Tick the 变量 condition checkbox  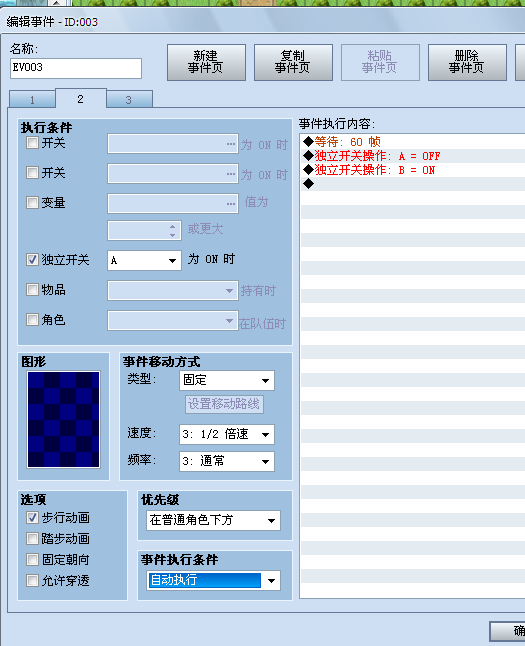coord(32,202)
